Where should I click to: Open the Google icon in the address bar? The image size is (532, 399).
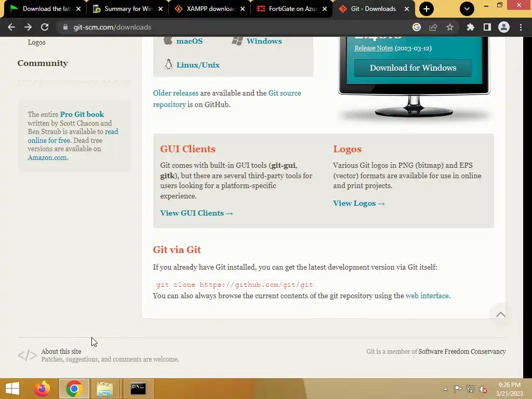[417, 27]
